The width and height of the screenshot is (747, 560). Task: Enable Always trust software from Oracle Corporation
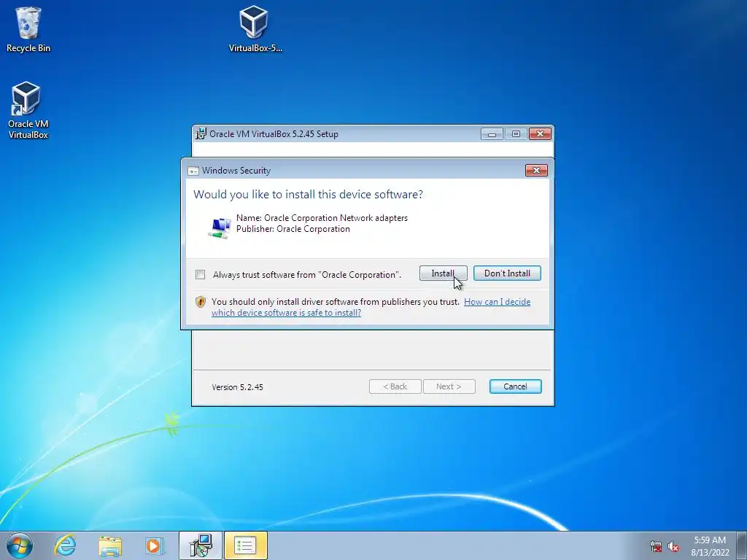(x=201, y=275)
